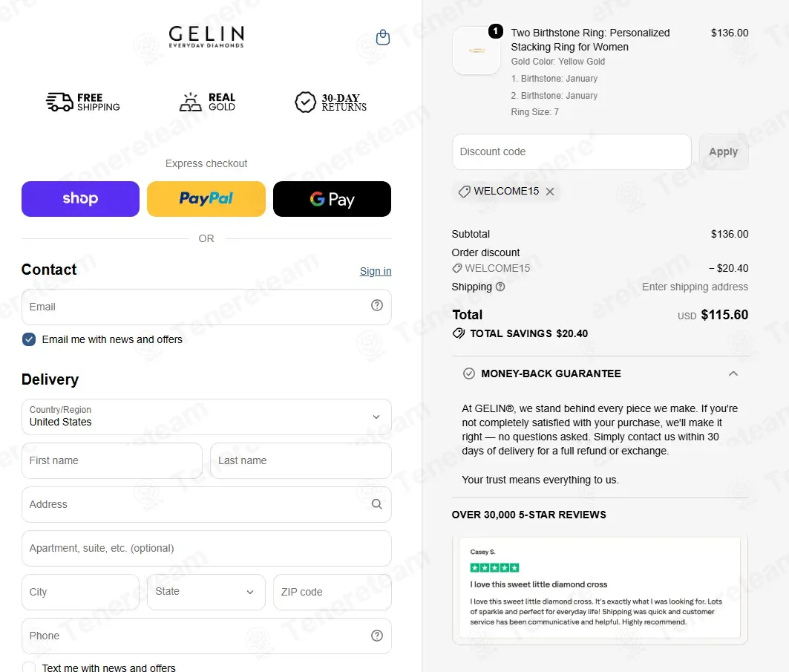Choose Google Pay express checkout
Image resolution: width=789 pixels, height=672 pixels.
click(x=332, y=199)
